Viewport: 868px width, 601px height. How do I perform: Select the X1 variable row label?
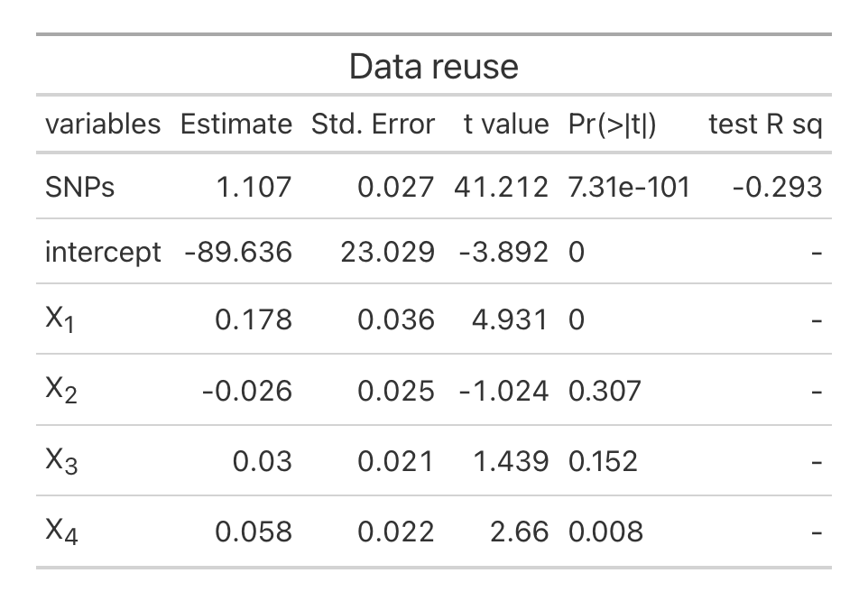click(x=60, y=320)
